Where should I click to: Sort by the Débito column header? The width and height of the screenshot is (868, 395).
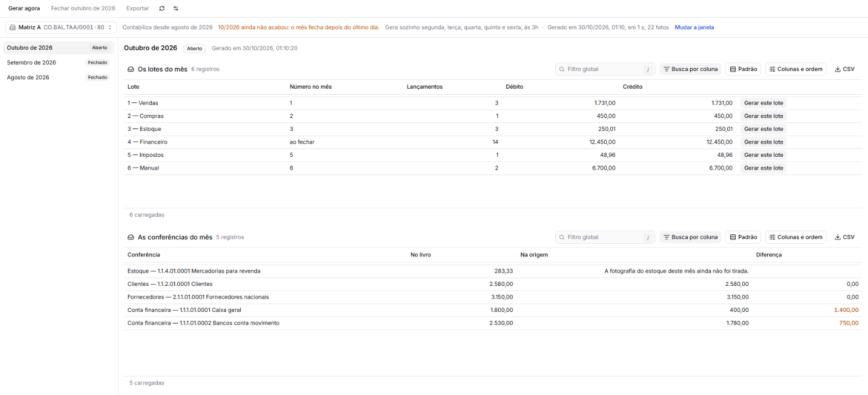point(514,87)
